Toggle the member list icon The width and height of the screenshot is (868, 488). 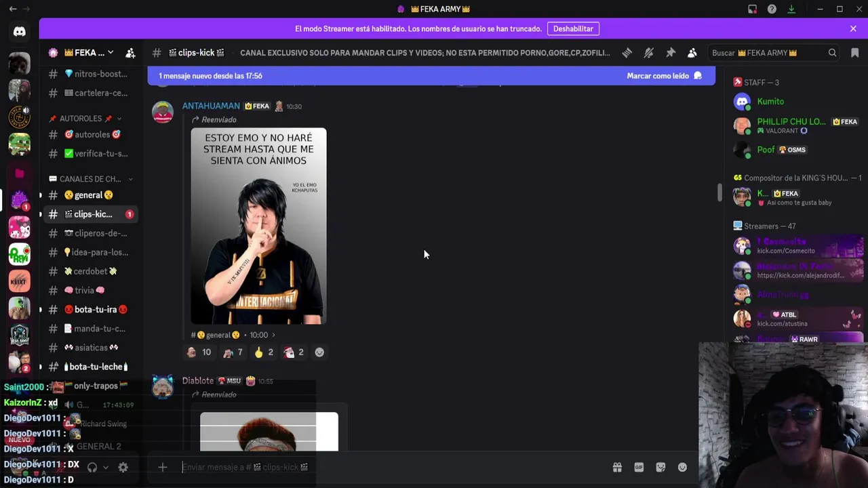point(692,53)
